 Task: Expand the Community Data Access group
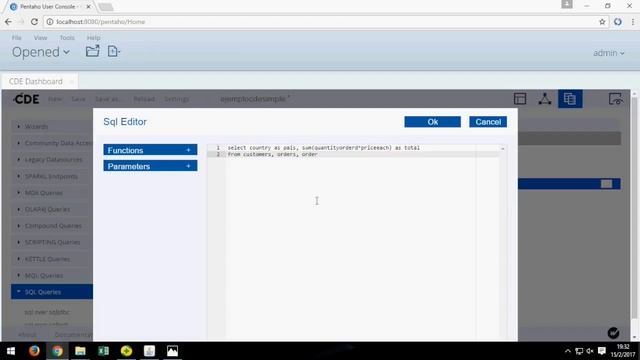click(x=52, y=143)
